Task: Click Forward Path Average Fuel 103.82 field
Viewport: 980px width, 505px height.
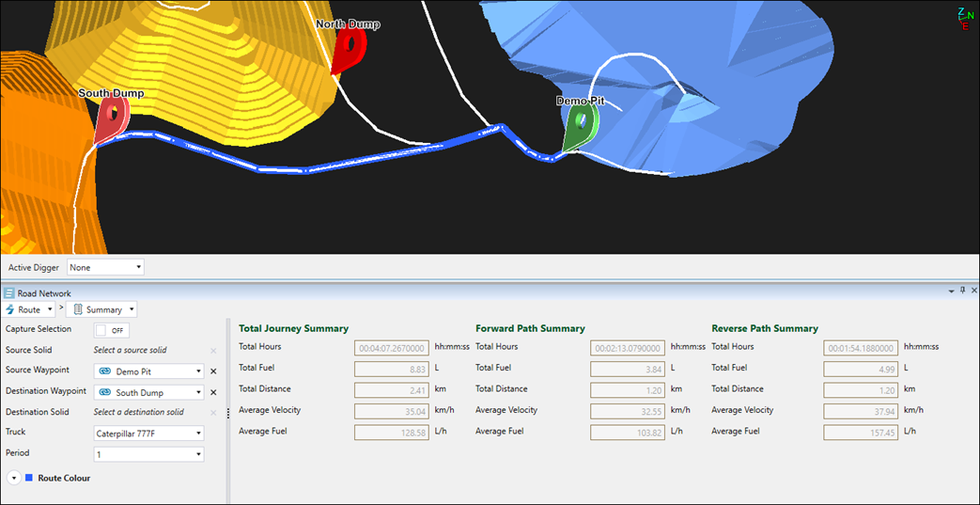Action: click(629, 433)
